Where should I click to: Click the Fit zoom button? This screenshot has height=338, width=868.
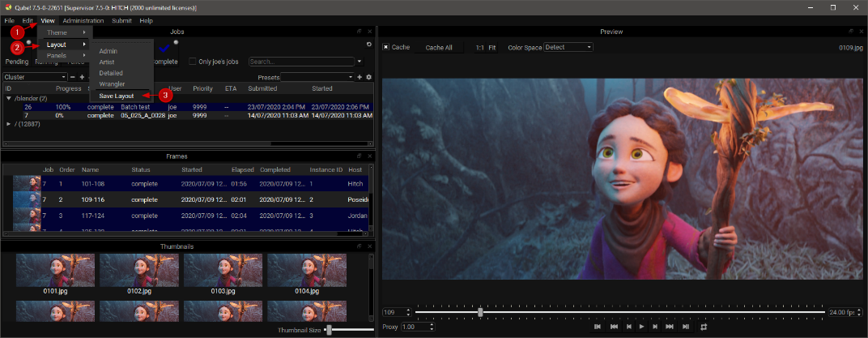click(x=492, y=48)
